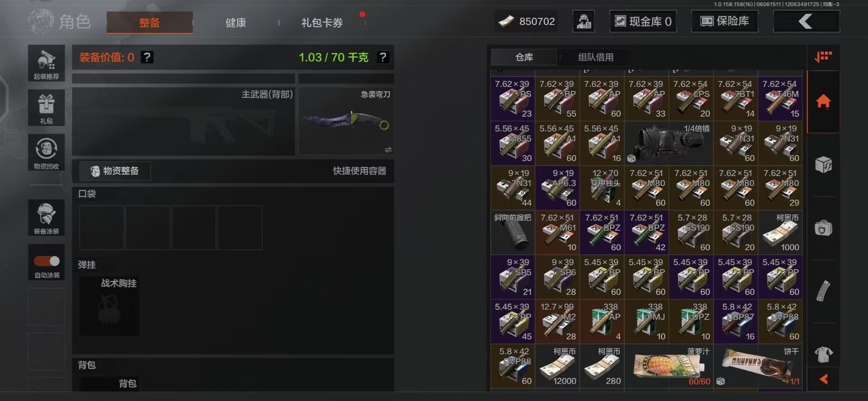The width and height of the screenshot is (868, 401).
Task: Select the 1/4倍镜 scope item
Action: click(669, 143)
